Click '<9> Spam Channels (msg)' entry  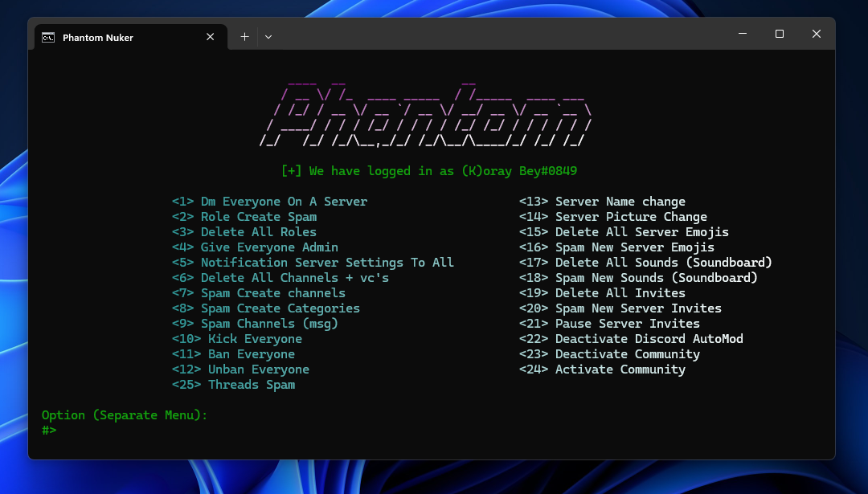pos(255,324)
